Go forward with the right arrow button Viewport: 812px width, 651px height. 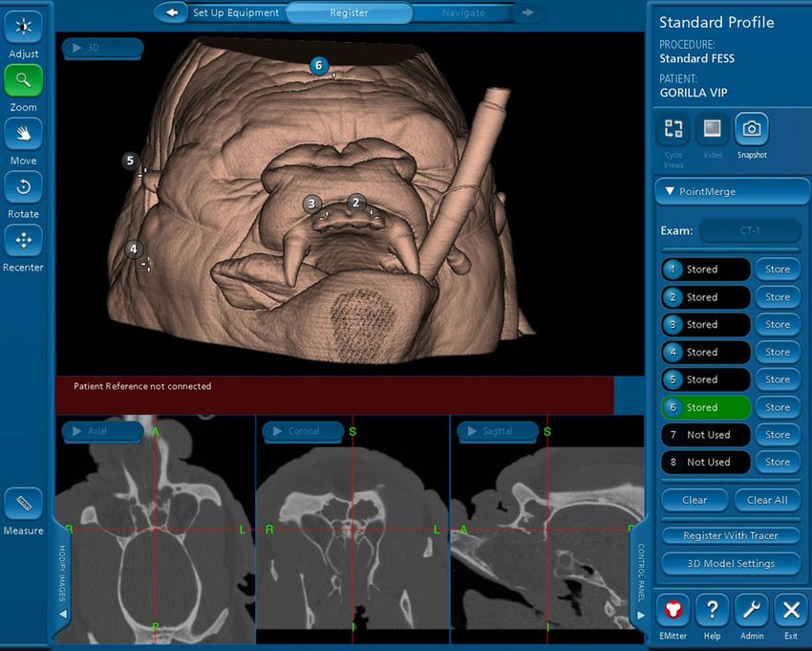pos(527,12)
